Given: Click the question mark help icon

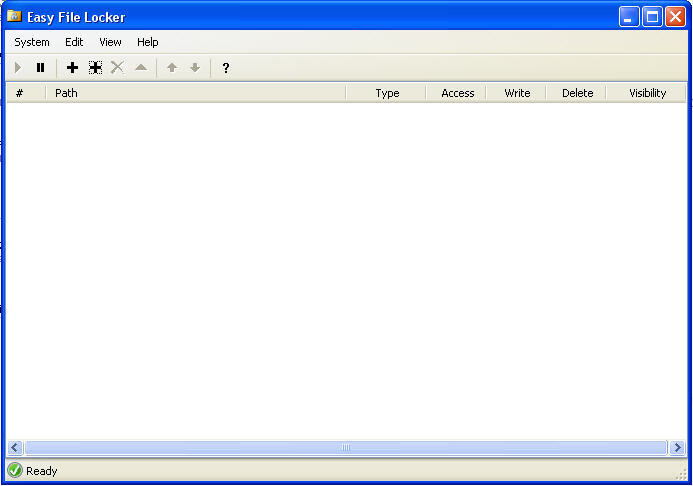Looking at the screenshot, I should click(x=226, y=68).
